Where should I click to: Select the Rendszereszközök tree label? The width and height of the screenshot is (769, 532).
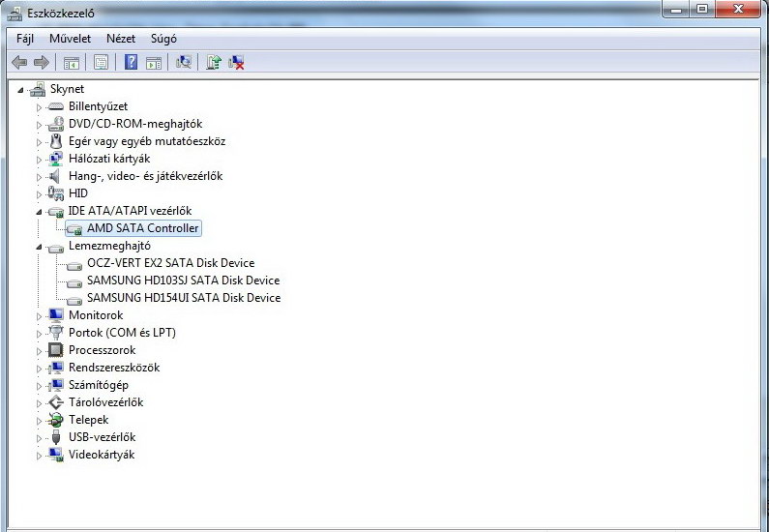click(114, 368)
